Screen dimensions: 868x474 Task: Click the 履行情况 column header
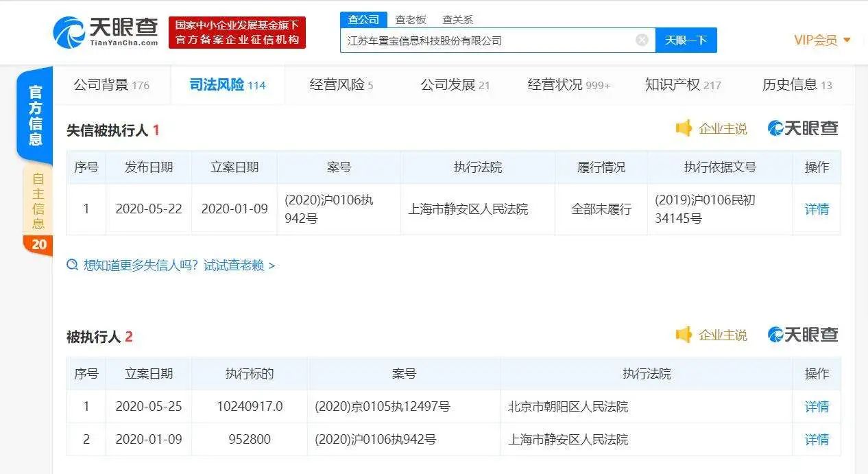point(601,167)
